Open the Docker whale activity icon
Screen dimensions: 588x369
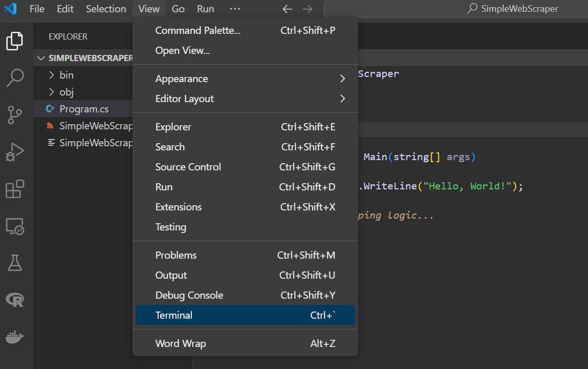15,337
